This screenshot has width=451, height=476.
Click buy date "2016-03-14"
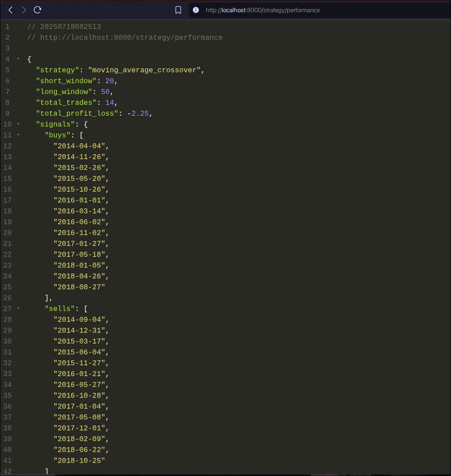click(x=79, y=211)
